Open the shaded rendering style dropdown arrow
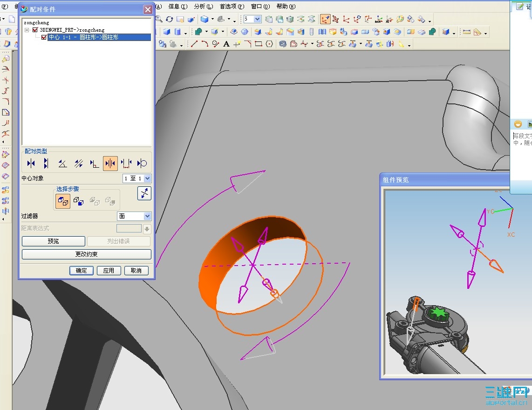 point(213,20)
